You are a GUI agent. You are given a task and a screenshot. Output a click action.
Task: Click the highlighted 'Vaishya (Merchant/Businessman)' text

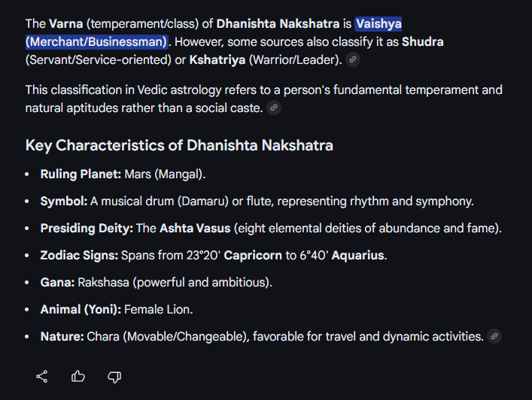[96, 41]
